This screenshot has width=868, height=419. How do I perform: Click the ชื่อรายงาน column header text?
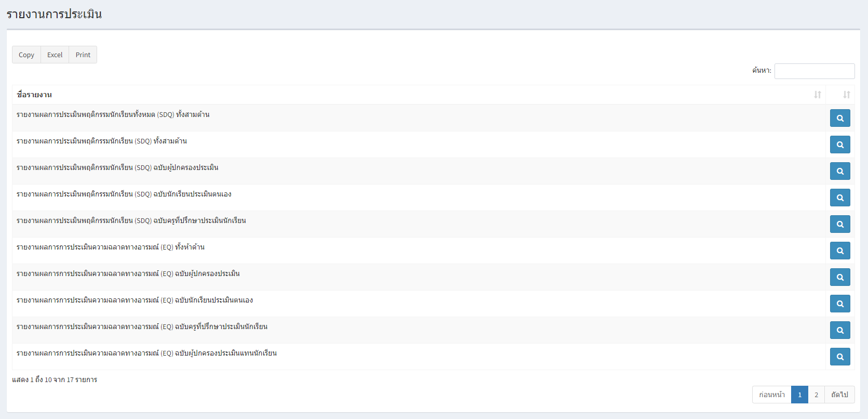click(34, 95)
